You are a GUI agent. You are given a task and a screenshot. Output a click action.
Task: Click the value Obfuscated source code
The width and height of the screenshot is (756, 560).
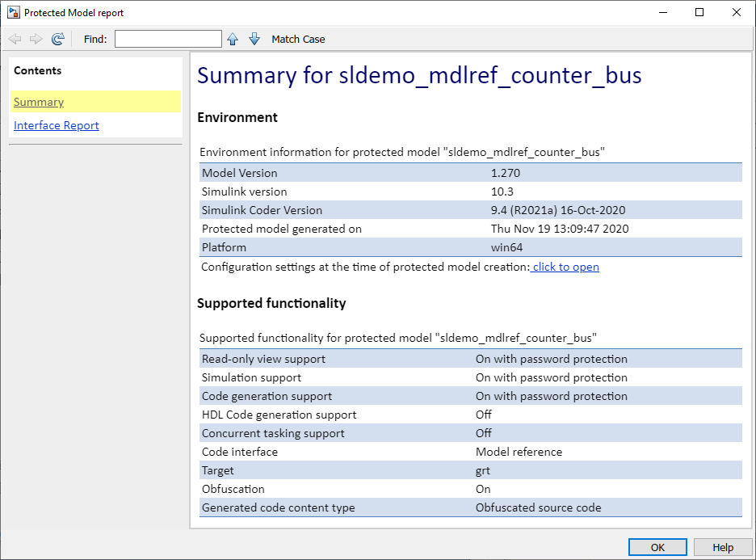(539, 507)
